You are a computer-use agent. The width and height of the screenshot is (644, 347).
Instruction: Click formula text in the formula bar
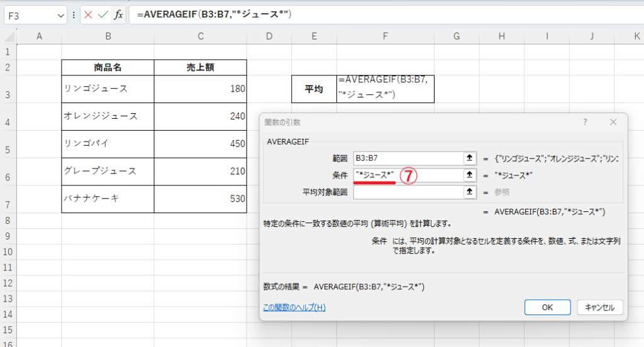[214, 14]
